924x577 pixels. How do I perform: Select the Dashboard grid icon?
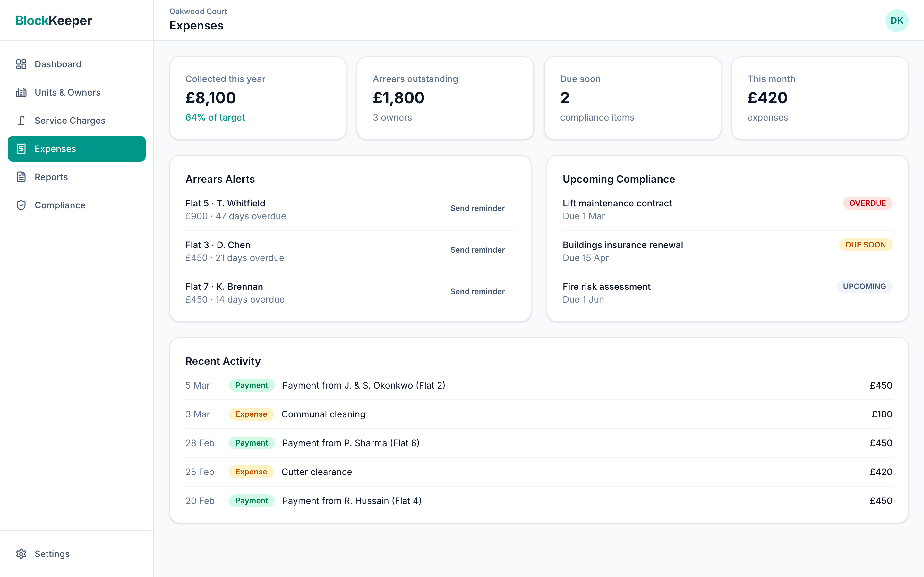click(21, 64)
